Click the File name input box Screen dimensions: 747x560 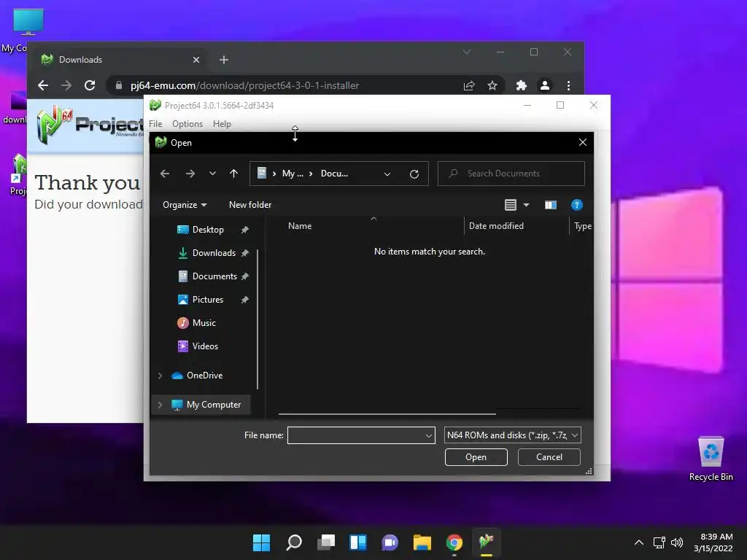pyautogui.click(x=355, y=435)
